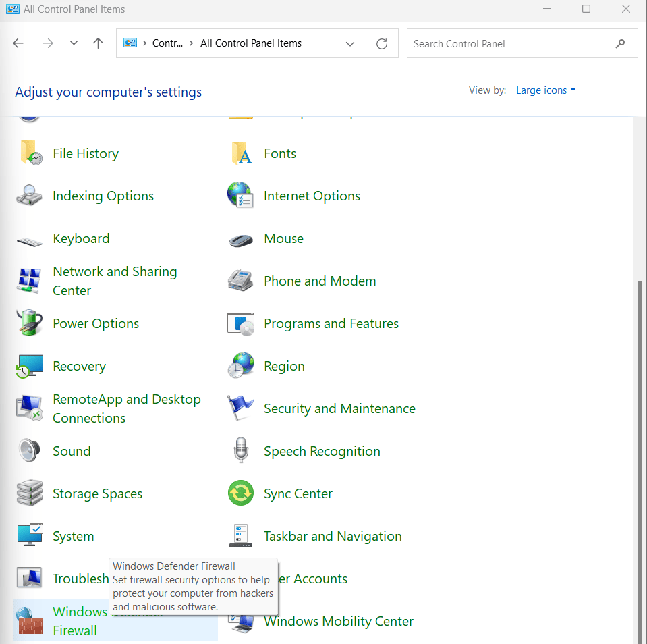Select the Speech Recognition microphone icon
This screenshot has width=647, height=644.
click(x=241, y=450)
